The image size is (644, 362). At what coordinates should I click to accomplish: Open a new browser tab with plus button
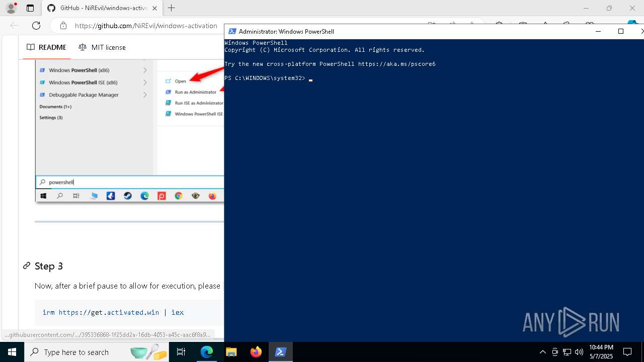[x=172, y=8]
